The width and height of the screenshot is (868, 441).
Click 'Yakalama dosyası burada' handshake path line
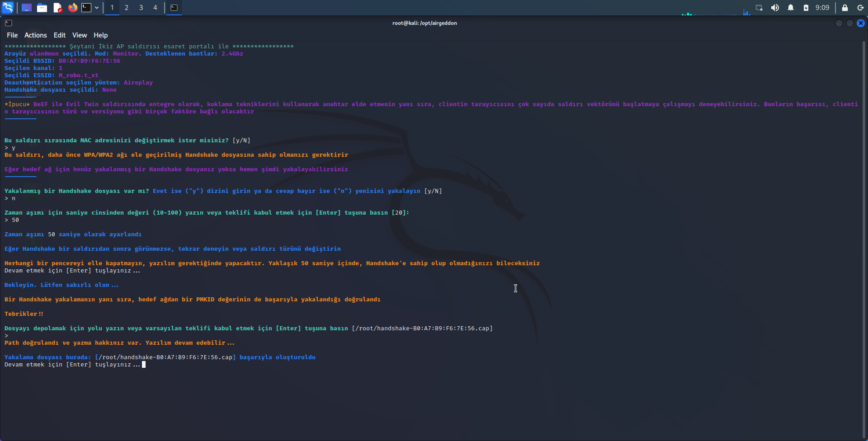click(160, 357)
